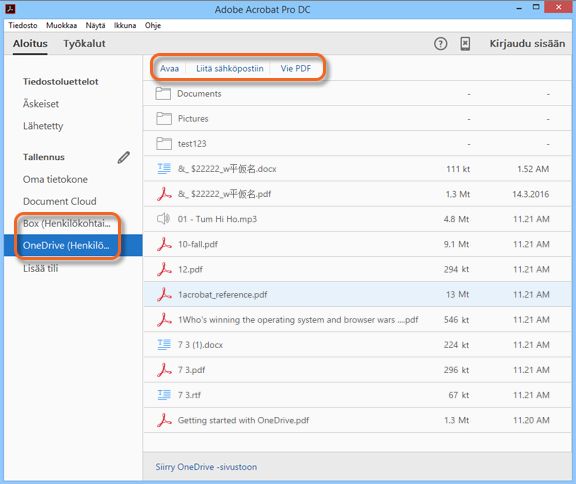This screenshot has height=484, width=576.
Task: Click the Acrobat application icon in title bar
Action: pyautogui.click(x=10, y=8)
